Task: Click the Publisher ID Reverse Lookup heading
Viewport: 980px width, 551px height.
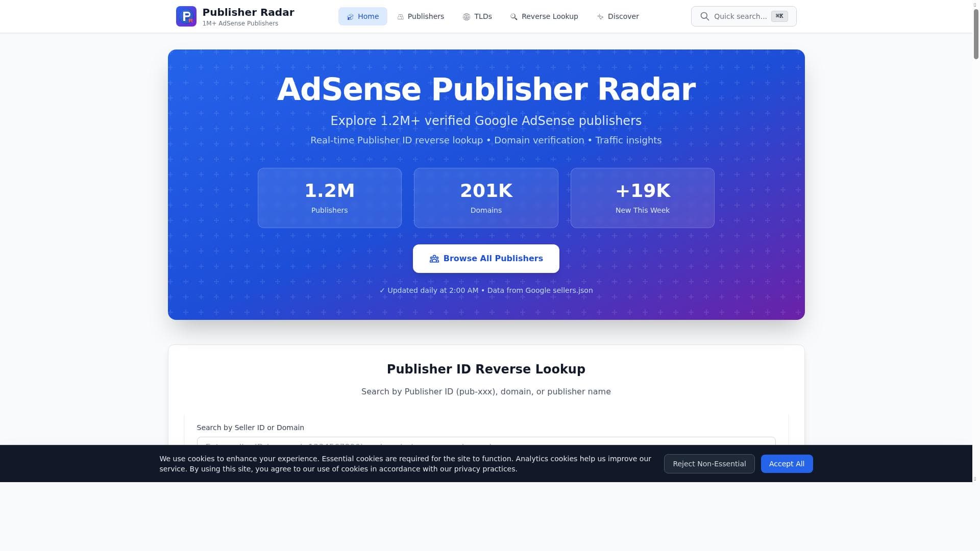Action: point(486,369)
